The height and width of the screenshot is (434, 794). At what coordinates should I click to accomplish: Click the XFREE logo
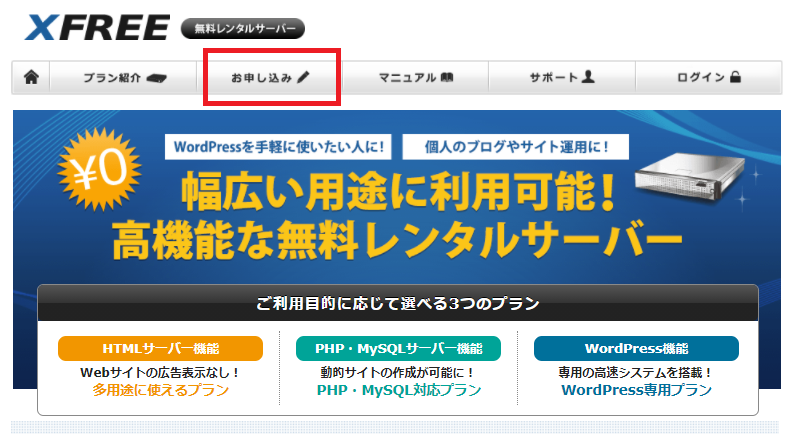(x=97, y=28)
